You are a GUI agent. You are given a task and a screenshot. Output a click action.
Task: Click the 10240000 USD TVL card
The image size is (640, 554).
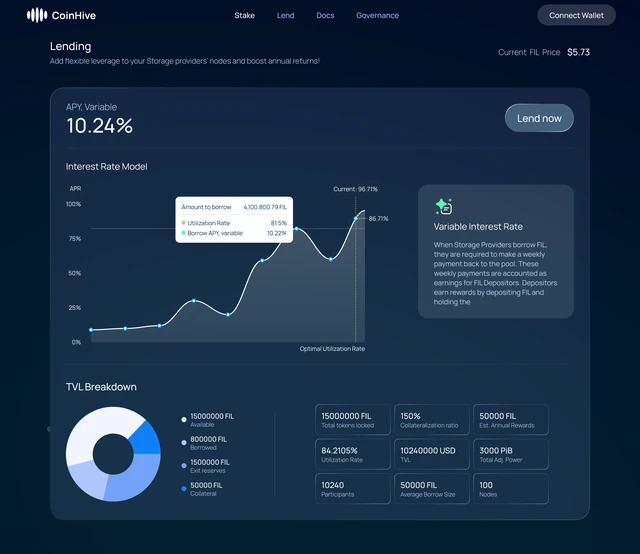(432, 454)
